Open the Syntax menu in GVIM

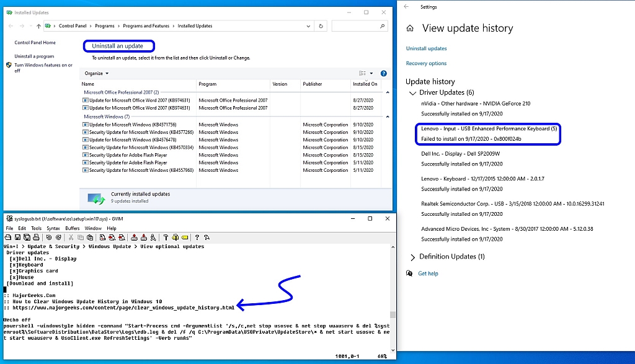(x=53, y=228)
